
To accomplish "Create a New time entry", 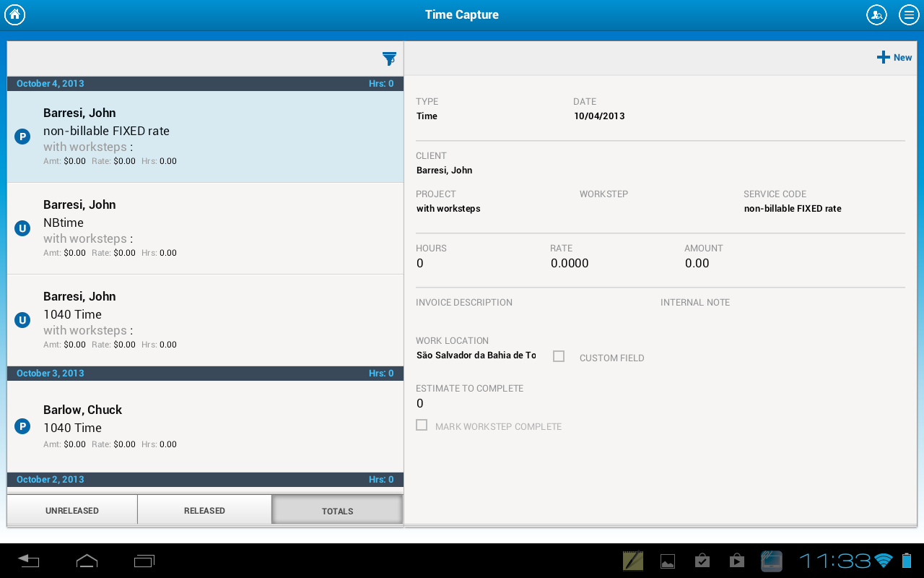I will (894, 58).
